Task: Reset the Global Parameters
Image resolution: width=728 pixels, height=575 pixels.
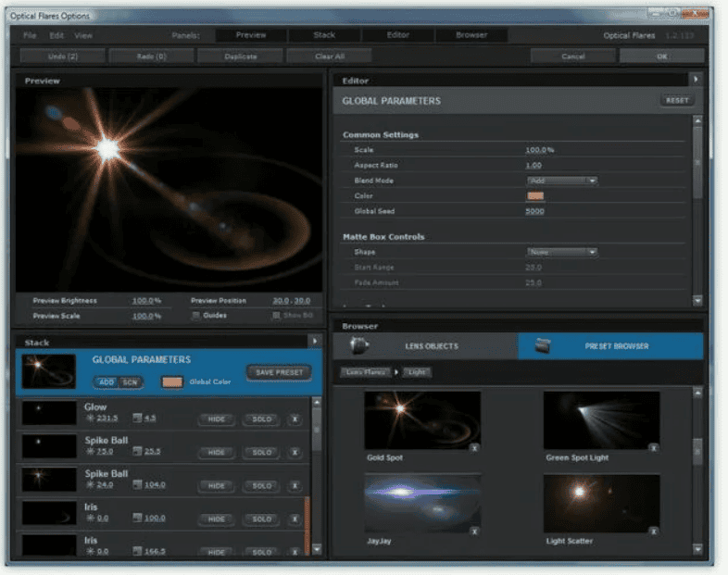Action: coord(677,100)
